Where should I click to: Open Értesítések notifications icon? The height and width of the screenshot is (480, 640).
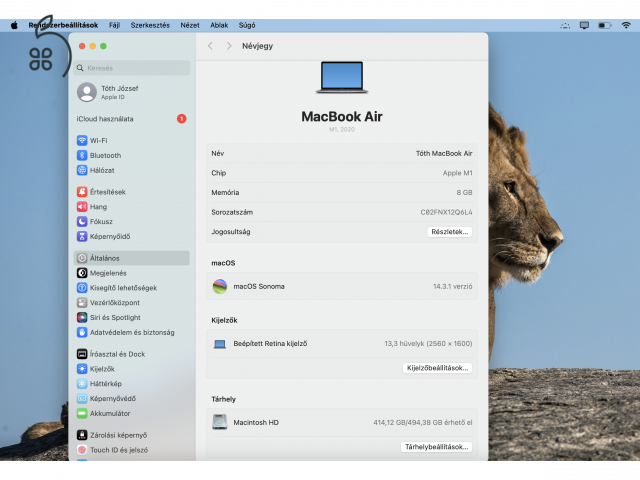coord(82,192)
